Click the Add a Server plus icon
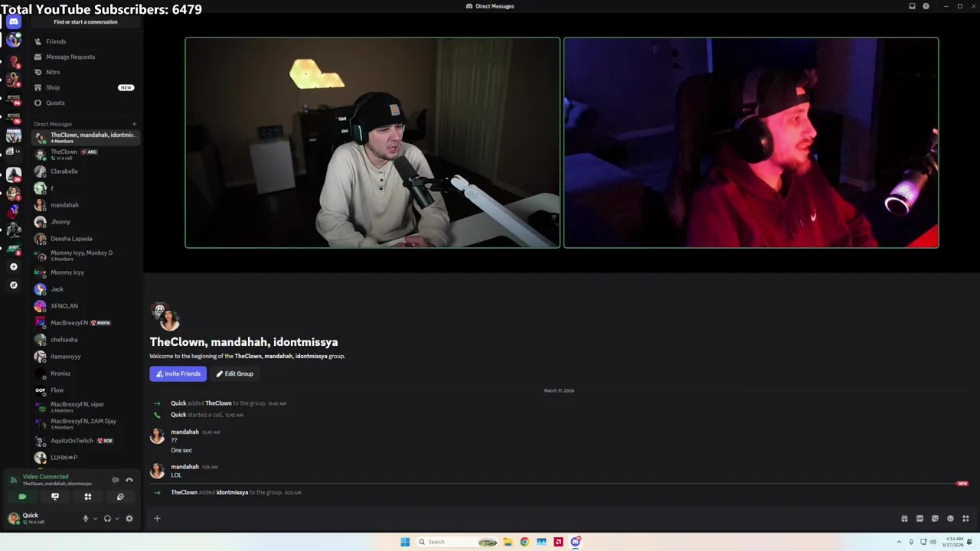Image resolution: width=980 pixels, height=551 pixels. tap(13, 267)
